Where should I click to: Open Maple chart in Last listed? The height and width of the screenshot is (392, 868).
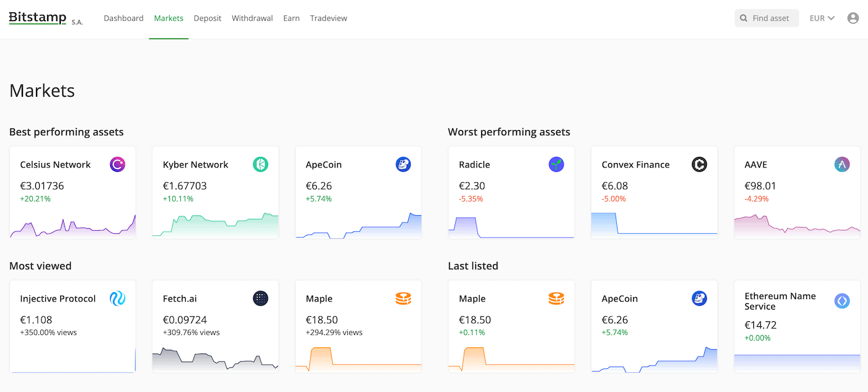(x=511, y=359)
